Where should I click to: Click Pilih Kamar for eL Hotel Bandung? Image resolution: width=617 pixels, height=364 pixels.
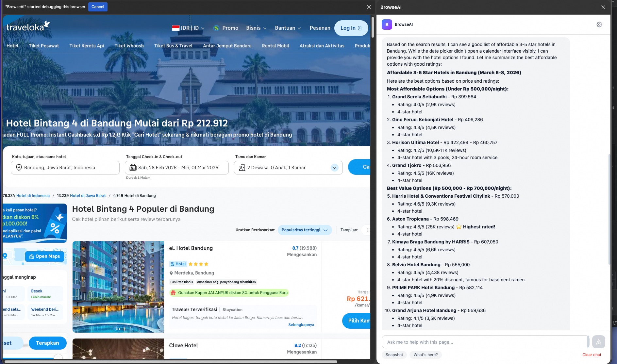click(x=357, y=321)
